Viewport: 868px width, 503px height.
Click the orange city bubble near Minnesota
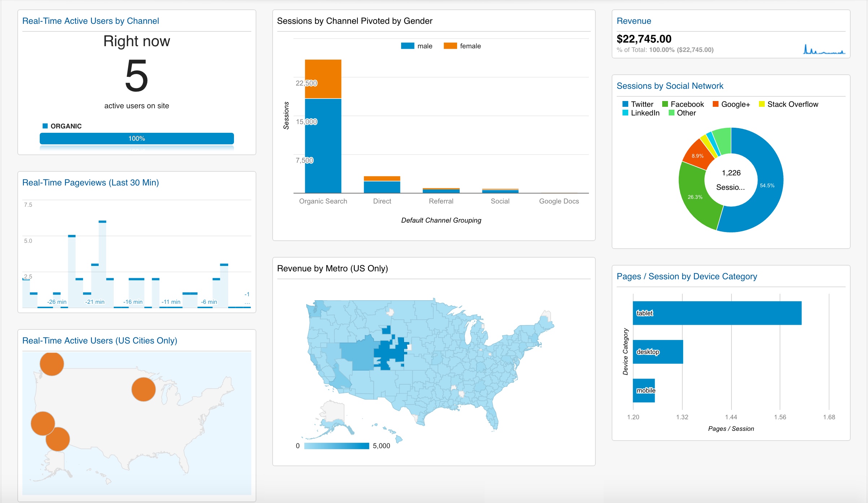click(143, 389)
